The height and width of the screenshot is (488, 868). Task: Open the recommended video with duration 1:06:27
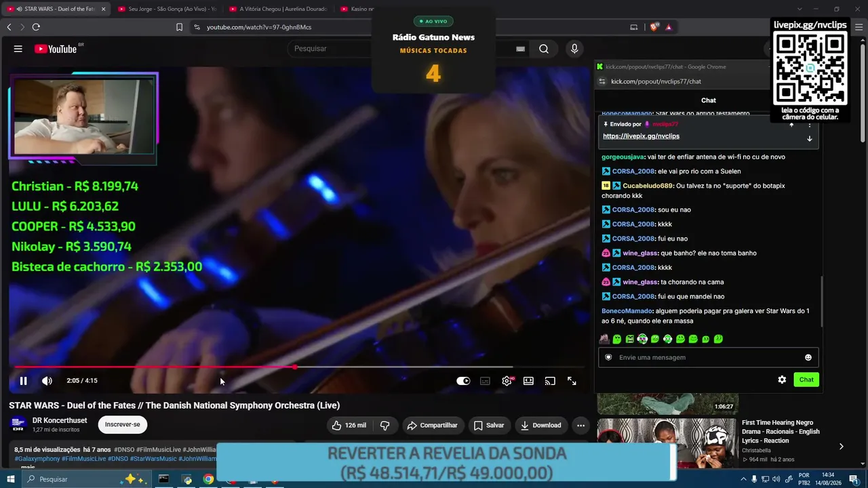pos(667,403)
